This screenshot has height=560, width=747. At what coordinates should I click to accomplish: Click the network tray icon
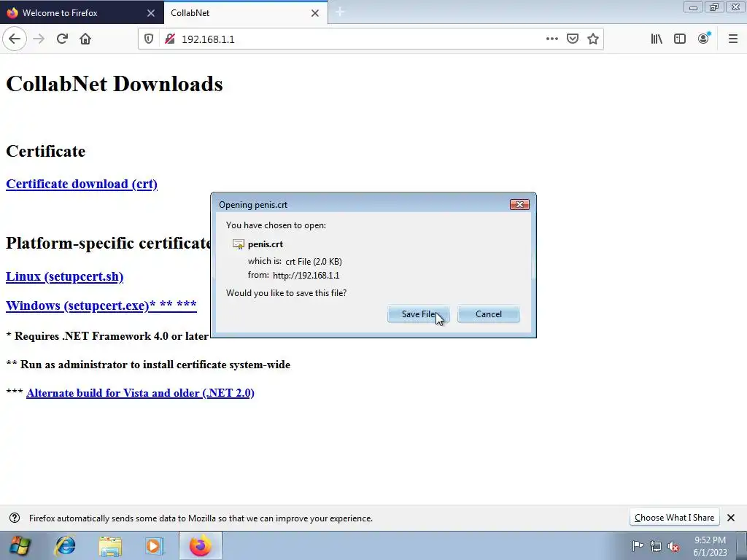click(656, 547)
